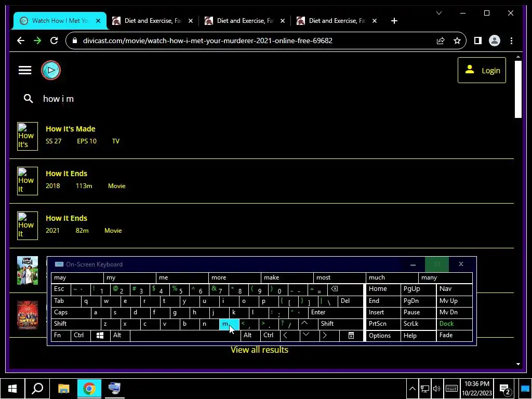Click the yellow Login button
532x399 pixels.
tap(482, 70)
